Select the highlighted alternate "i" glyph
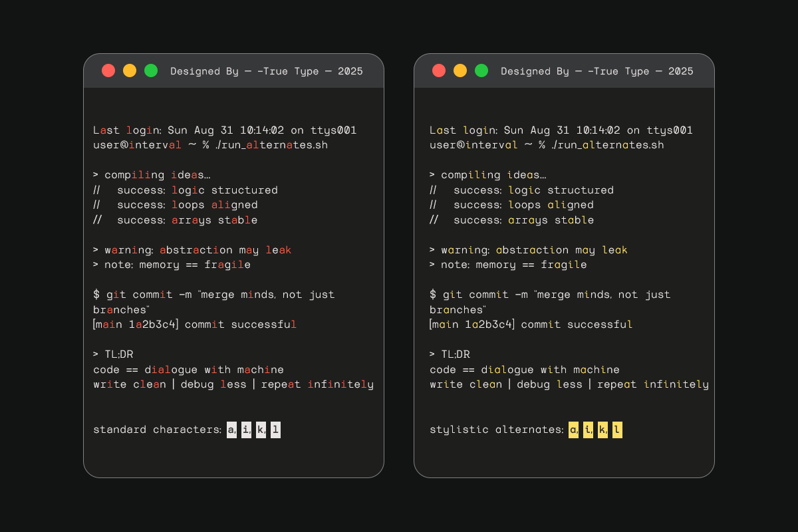Screen dimensions: 798x532 point(588,430)
